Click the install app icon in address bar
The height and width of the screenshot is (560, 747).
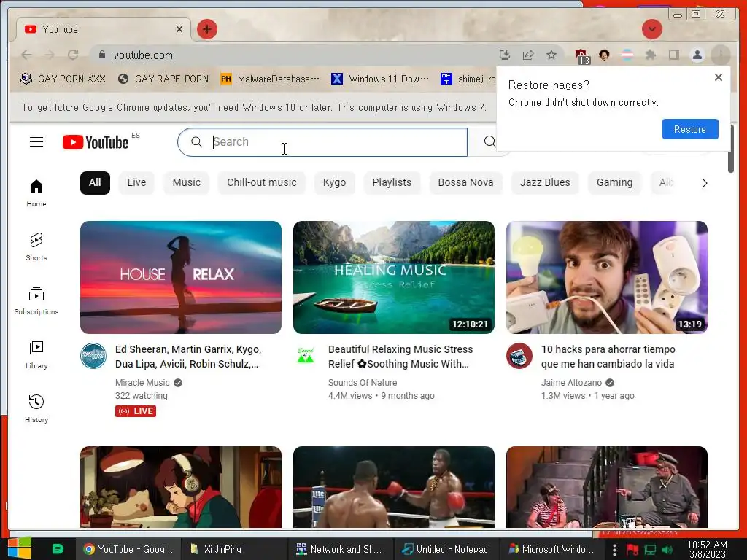coord(505,55)
